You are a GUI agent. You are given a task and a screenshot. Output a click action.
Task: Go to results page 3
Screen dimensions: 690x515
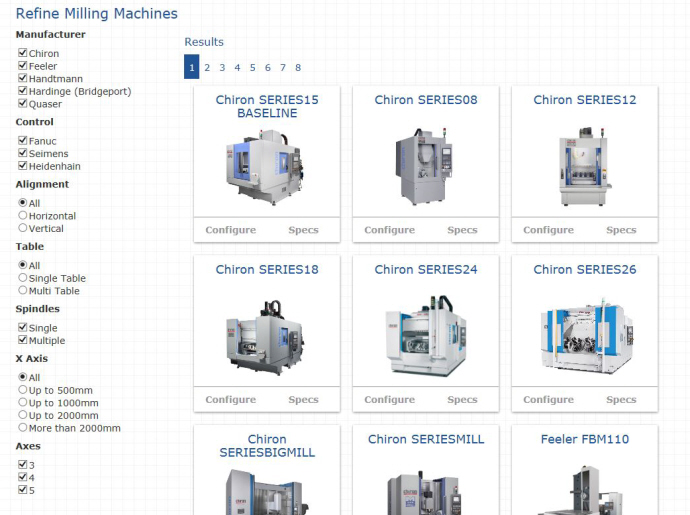point(222,67)
